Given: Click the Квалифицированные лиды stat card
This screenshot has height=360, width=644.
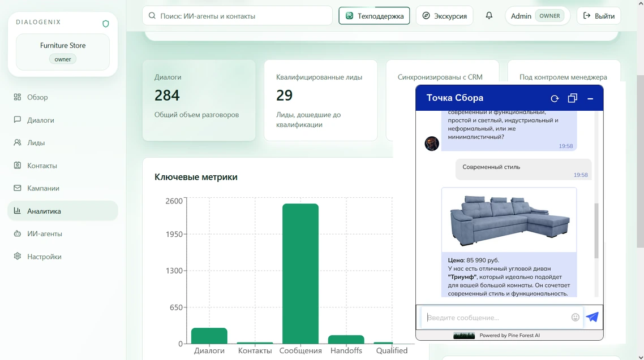Looking at the screenshot, I should click(x=320, y=101).
